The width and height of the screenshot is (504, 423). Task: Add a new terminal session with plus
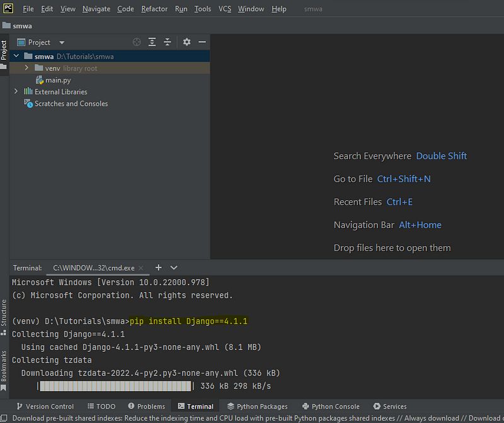tap(159, 268)
